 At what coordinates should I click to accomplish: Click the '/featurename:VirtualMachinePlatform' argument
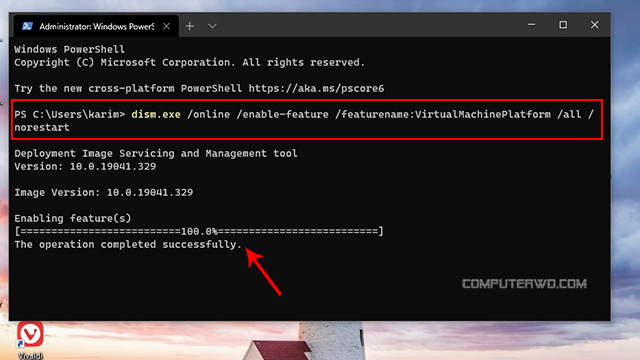443,114
